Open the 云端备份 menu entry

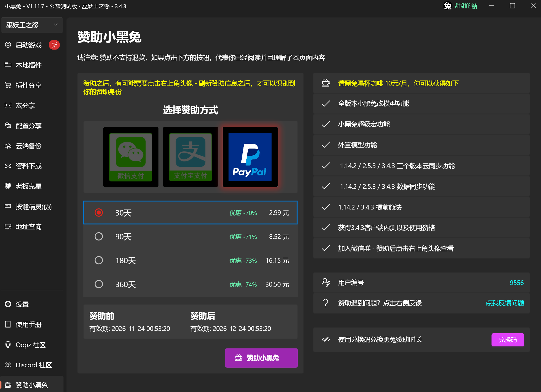point(32,146)
